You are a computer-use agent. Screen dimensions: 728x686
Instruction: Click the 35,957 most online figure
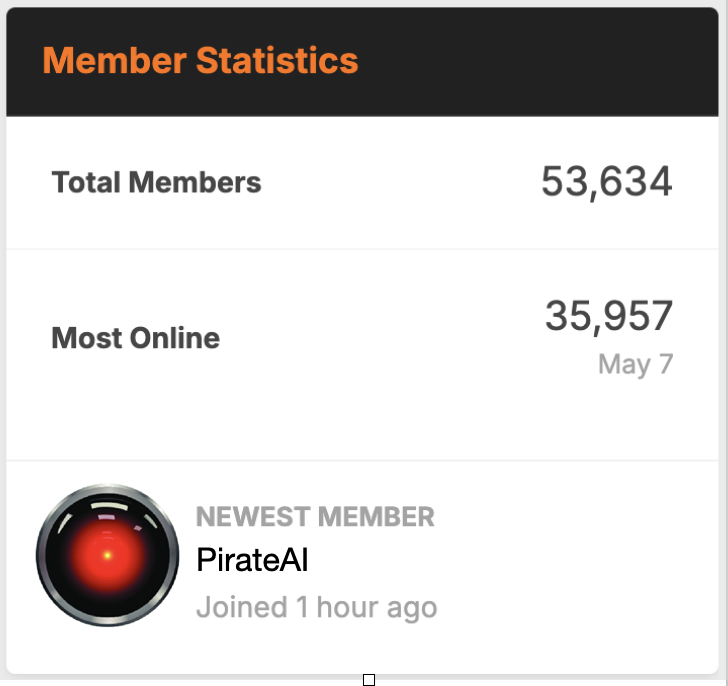point(609,316)
